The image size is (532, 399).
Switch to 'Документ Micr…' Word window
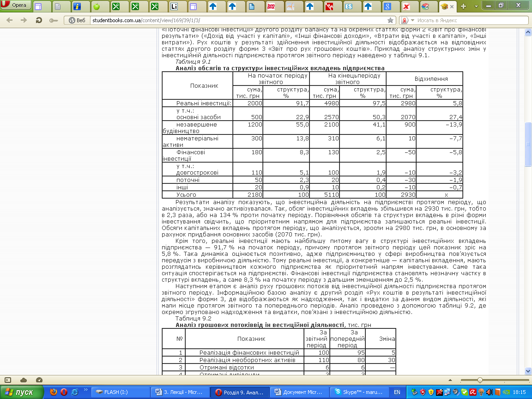[300, 392]
